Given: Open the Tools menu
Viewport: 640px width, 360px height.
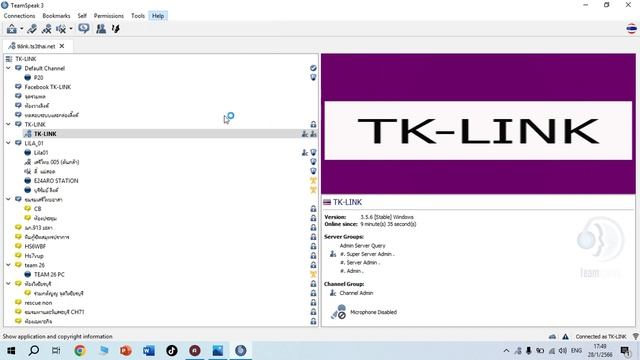Looking at the screenshot, I should pyautogui.click(x=138, y=16).
